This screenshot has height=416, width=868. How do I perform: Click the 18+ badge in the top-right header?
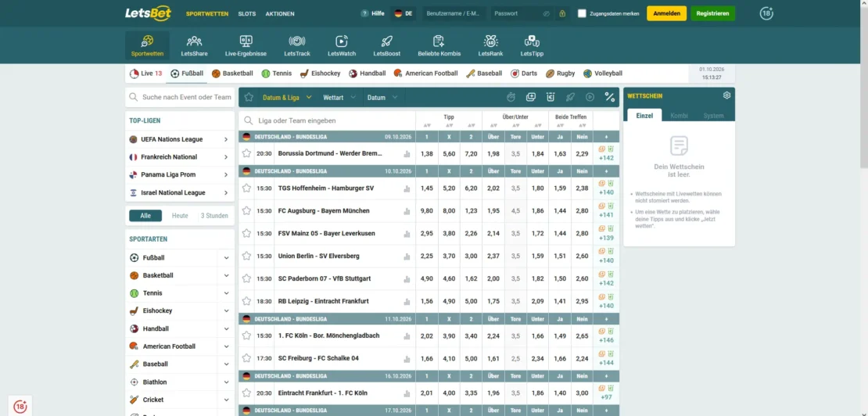766,13
